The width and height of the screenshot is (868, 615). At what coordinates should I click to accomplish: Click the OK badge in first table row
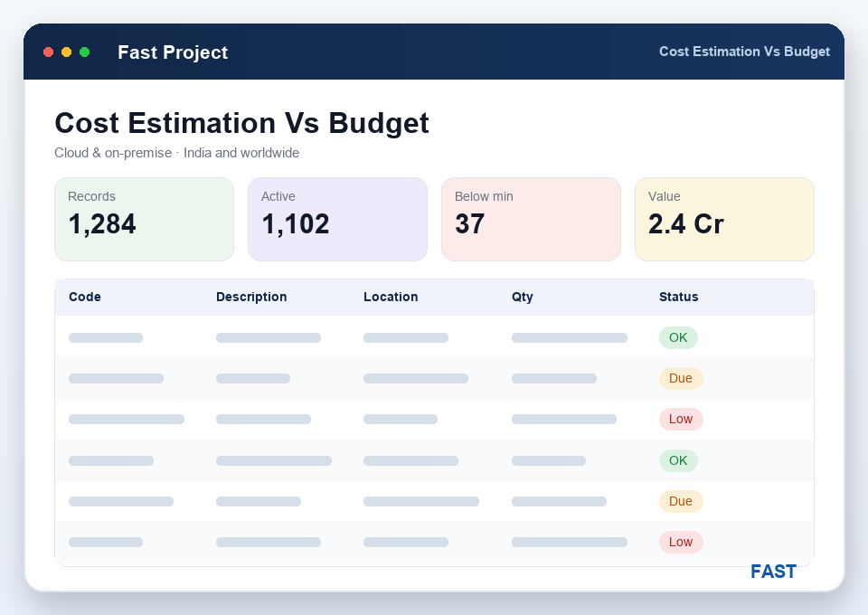(x=678, y=337)
